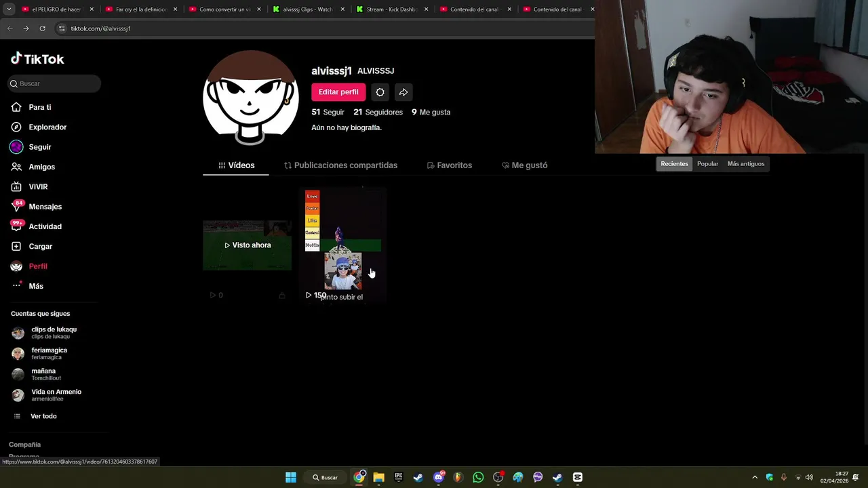Click the site information icon in address bar
868x488 pixels.
(62, 28)
